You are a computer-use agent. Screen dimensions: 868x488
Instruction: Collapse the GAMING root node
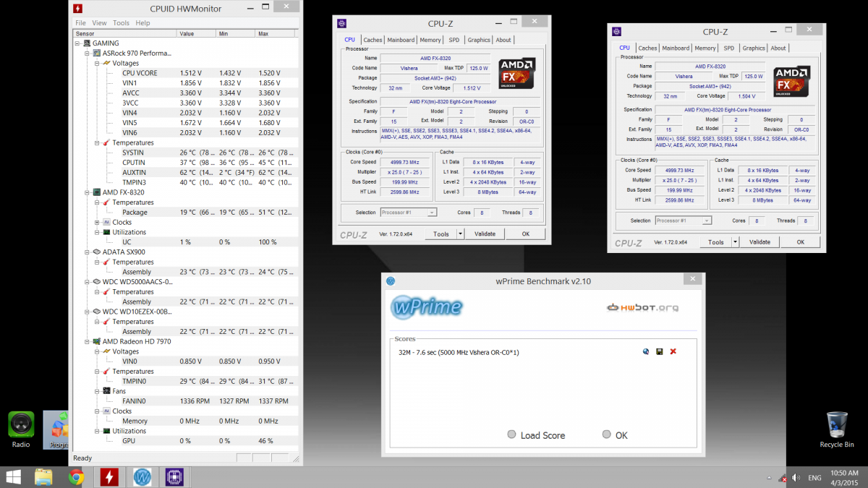(78, 43)
